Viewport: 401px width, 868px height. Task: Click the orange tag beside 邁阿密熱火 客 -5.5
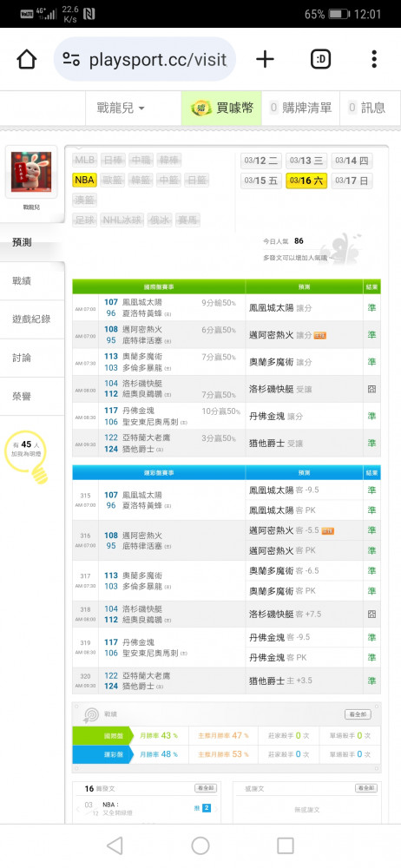pyautogui.click(x=327, y=531)
